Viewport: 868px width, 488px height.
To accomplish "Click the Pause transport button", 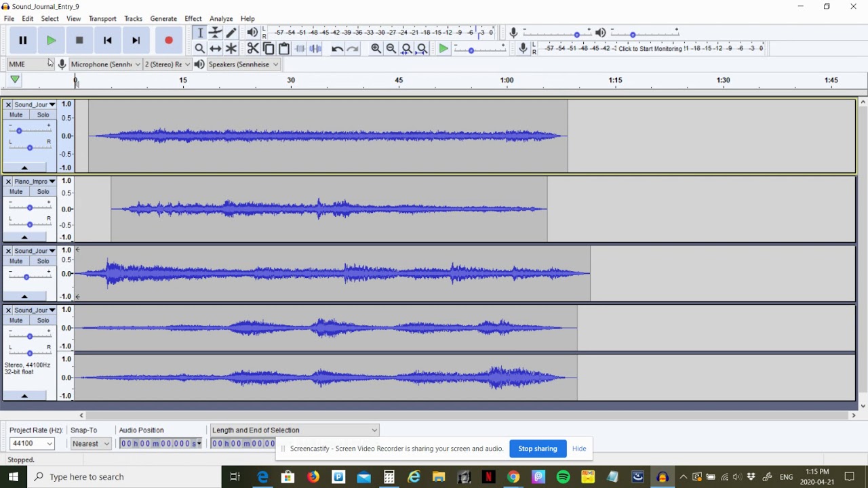I will (x=22, y=41).
